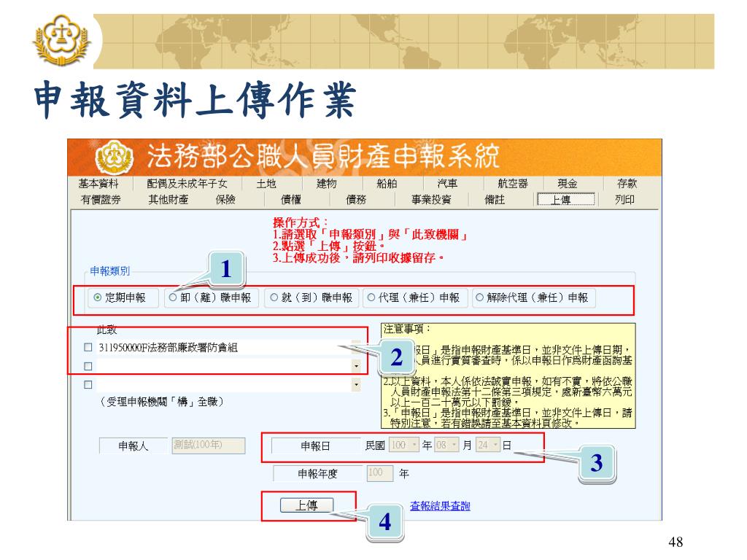Switch to the 土地 tab
747x560 pixels.
click(x=266, y=183)
